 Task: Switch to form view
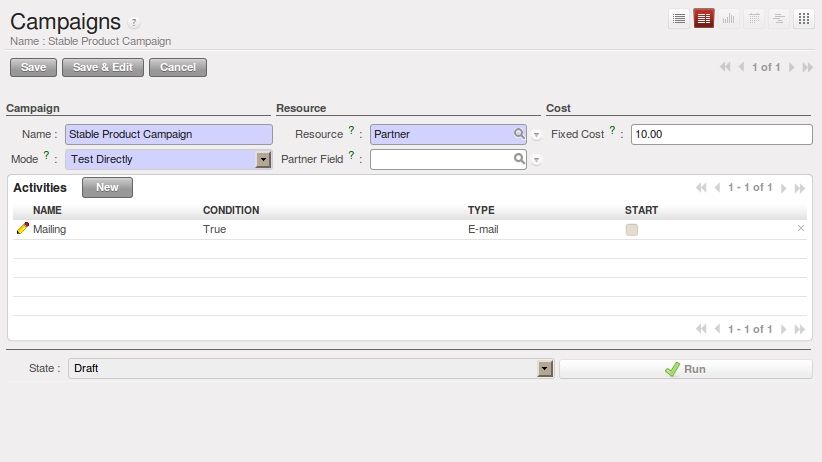(x=704, y=18)
